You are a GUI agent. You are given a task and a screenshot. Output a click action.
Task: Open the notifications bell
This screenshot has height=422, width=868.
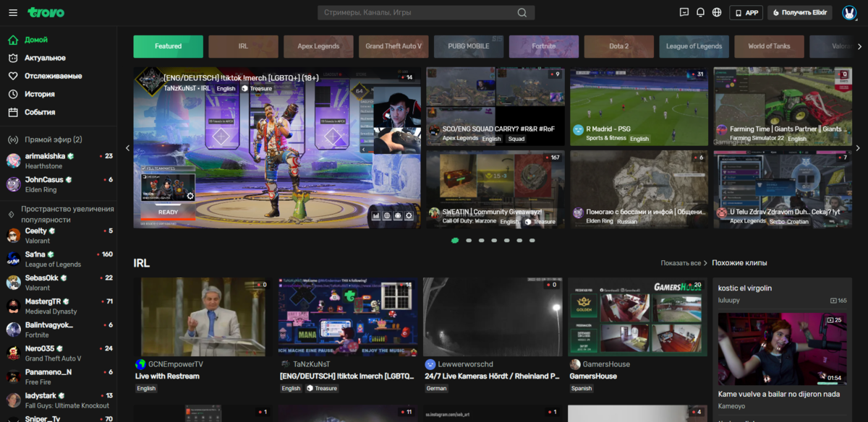point(700,12)
